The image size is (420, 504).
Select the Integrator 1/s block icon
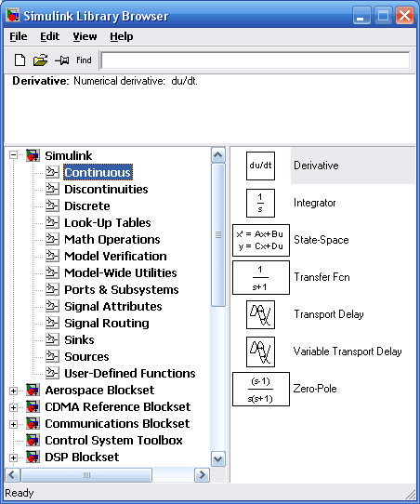260,203
